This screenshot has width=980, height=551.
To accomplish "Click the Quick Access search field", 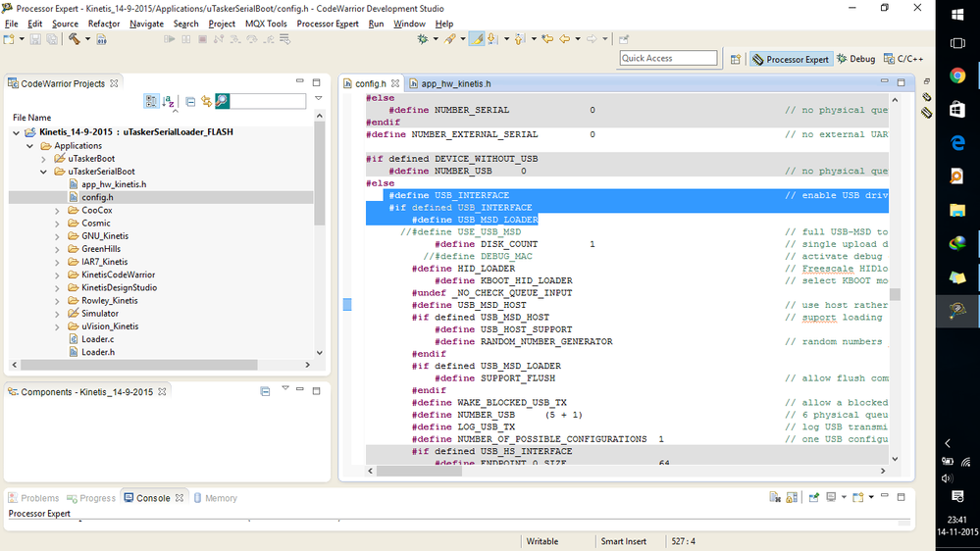I will click(668, 59).
